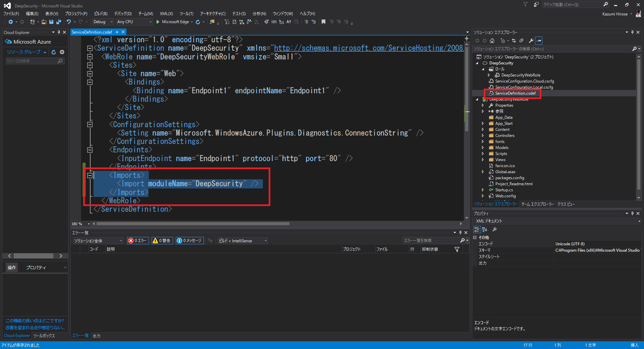644x349 pixels.
Task: Toggle pin on the ServiceDefinition.csdef tab
Action: click(117, 32)
